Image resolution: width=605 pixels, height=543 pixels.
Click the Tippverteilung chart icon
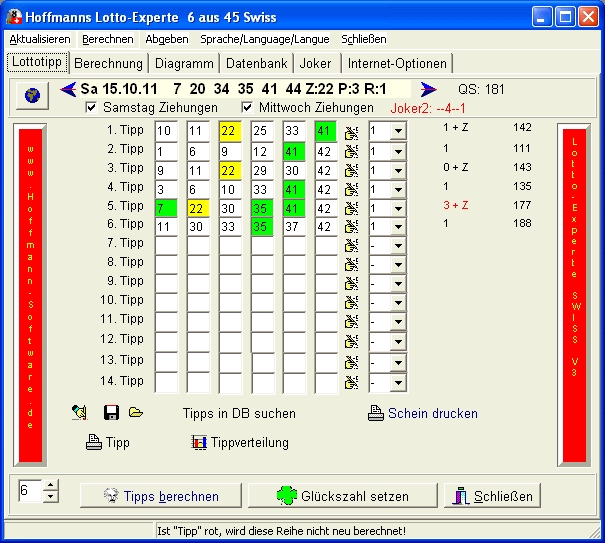pyautogui.click(x=199, y=442)
